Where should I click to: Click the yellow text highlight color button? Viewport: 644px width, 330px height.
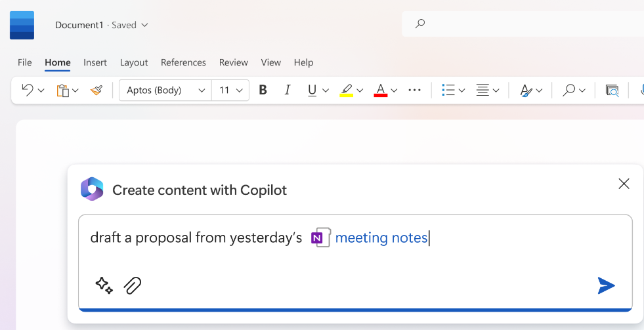pyautogui.click(x=346, y=91)
